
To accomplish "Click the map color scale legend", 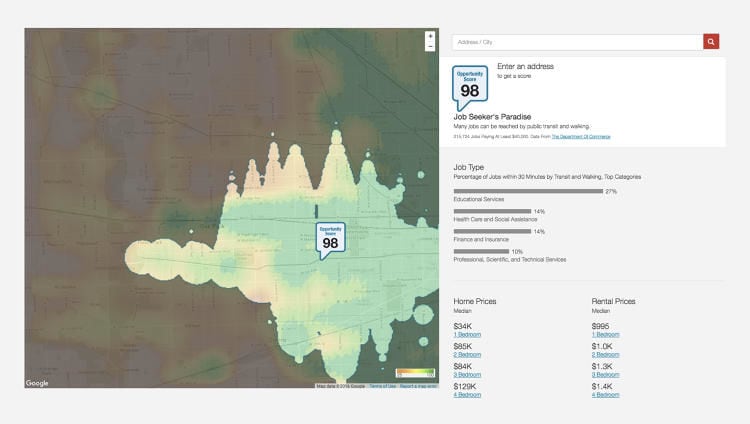I will [x=415, y=373].
